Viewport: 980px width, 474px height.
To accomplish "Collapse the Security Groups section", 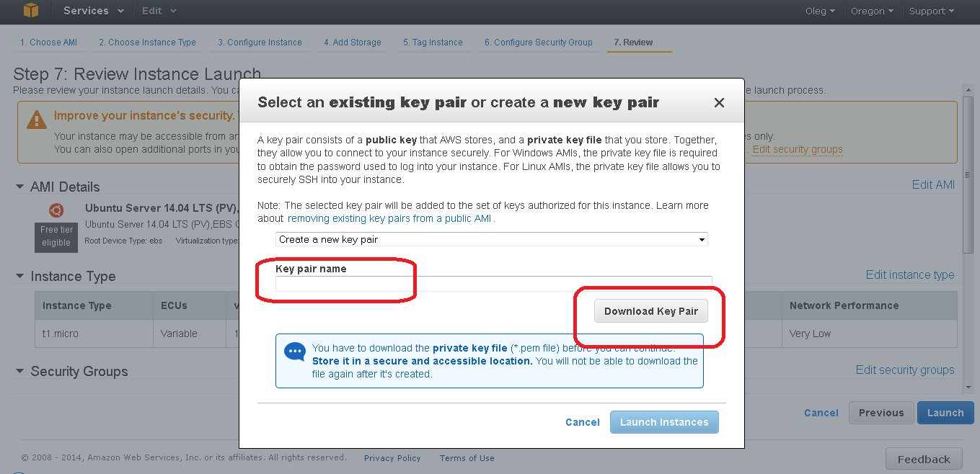I will (19, 372).
